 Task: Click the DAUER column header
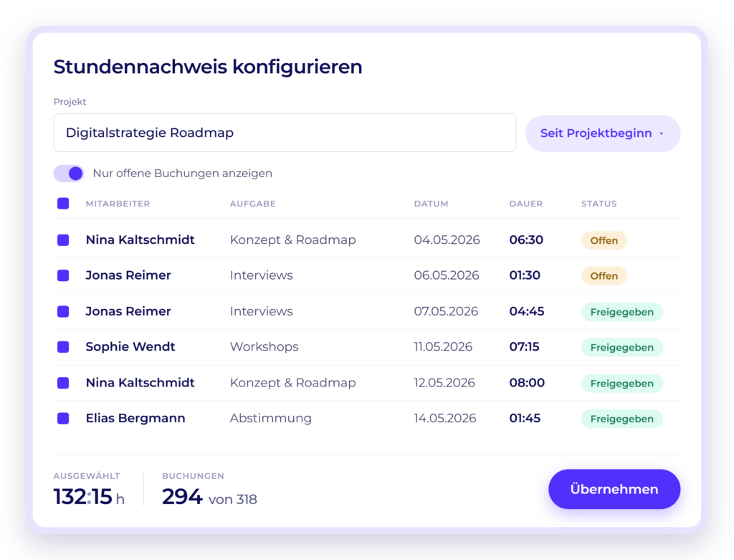tap(526, 204)
